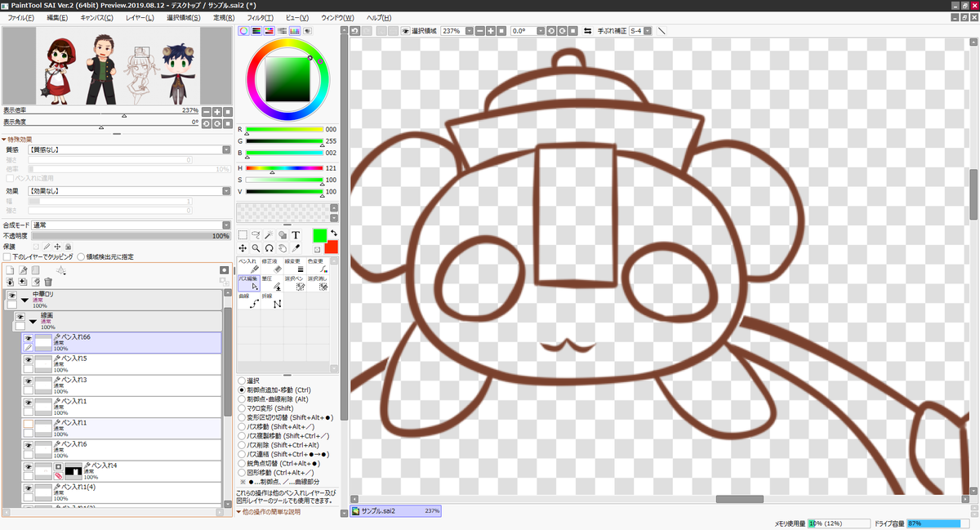Select the Hand pan tool
Screen dimensions: 980x530
282,247
